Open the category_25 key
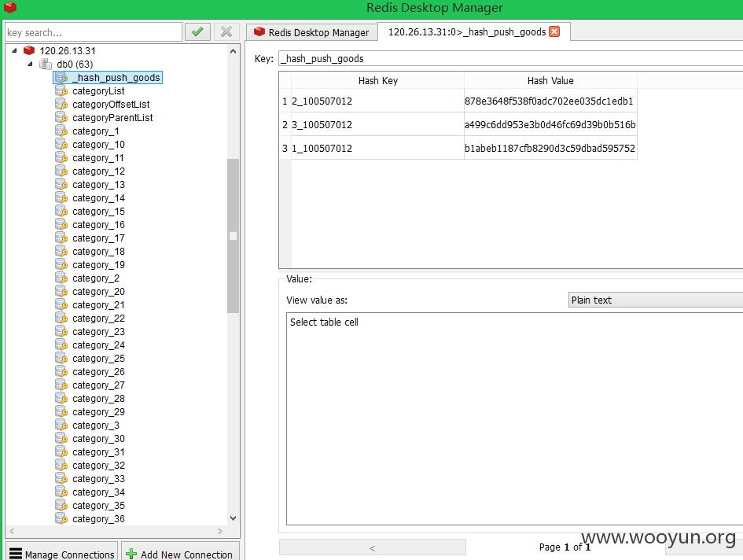 point(98,359)
